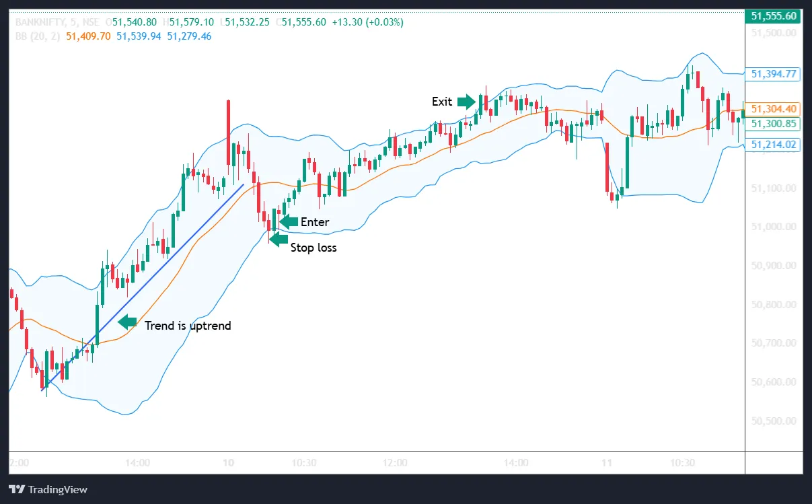Click the 51,500.00 price axis tick
Image resolution: width=812 pixels, height=504 pixels.
pos(774,32)
